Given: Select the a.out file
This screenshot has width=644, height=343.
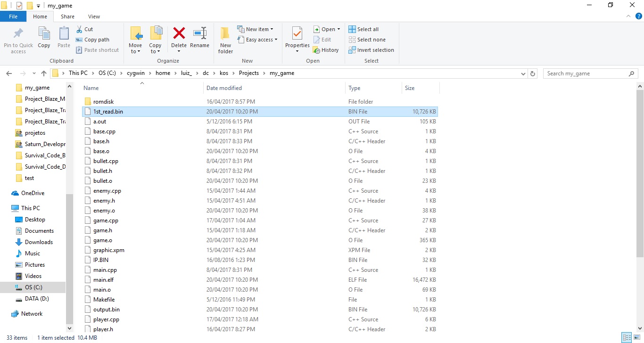Looking at the screenshot, I should click(x=260, y=122).
